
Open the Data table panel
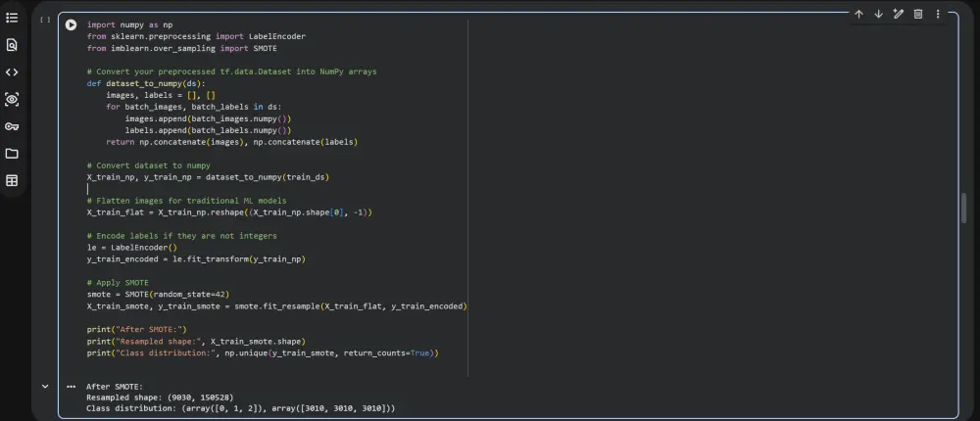pyautogui.click(x=12, y=181)
